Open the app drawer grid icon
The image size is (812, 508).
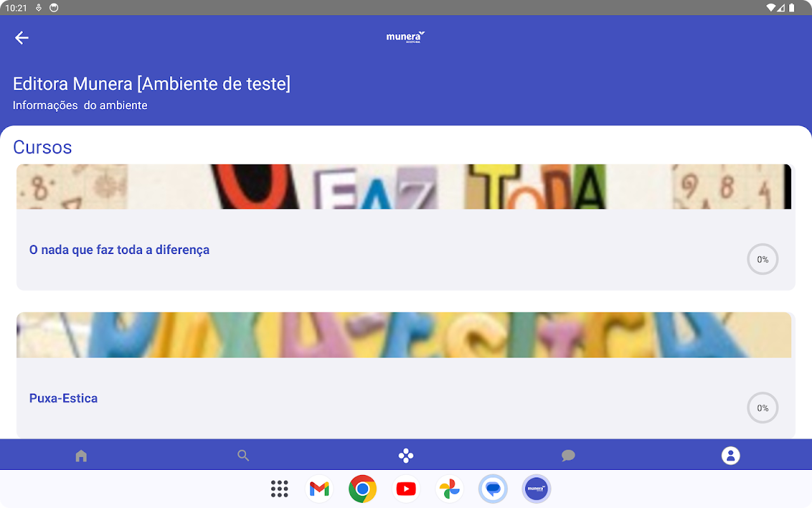279,489
